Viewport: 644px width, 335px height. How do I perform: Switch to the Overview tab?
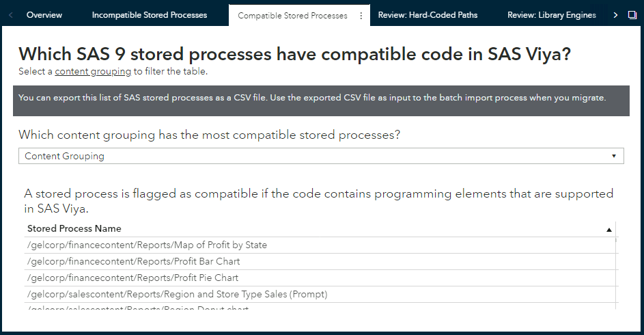[44, 15]
